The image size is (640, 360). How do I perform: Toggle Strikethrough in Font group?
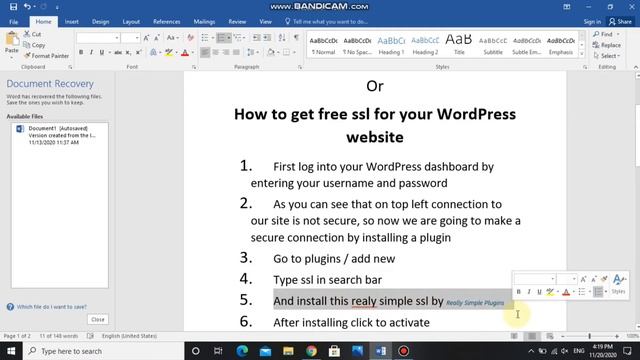pyautogui.click(x=118, y=52)
